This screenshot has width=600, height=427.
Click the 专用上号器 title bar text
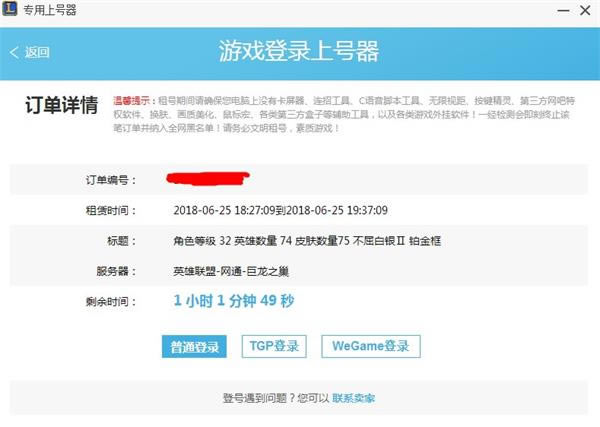(50, 10)
